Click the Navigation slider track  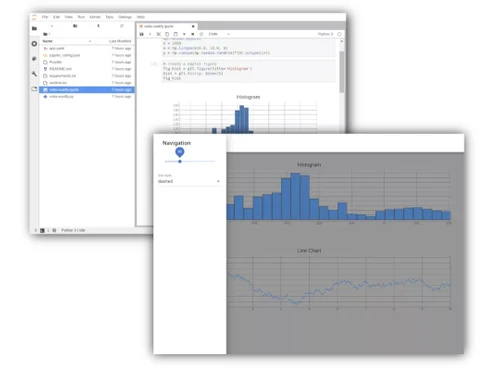(x=189, y=161)
